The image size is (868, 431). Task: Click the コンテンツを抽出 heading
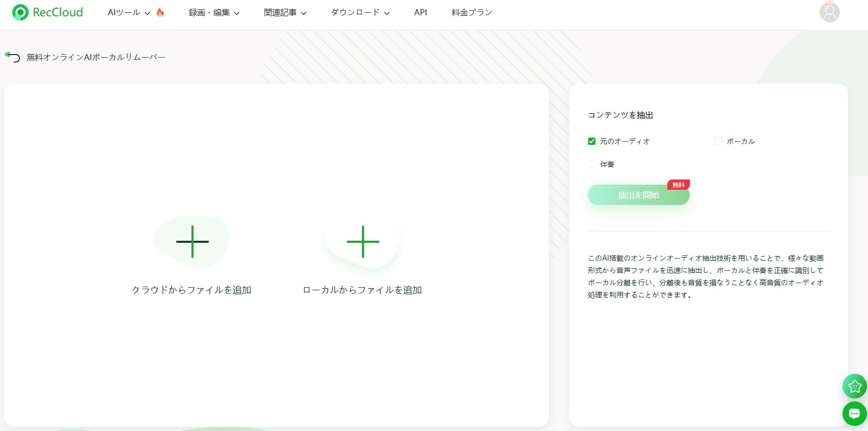[x=620, y=115]
